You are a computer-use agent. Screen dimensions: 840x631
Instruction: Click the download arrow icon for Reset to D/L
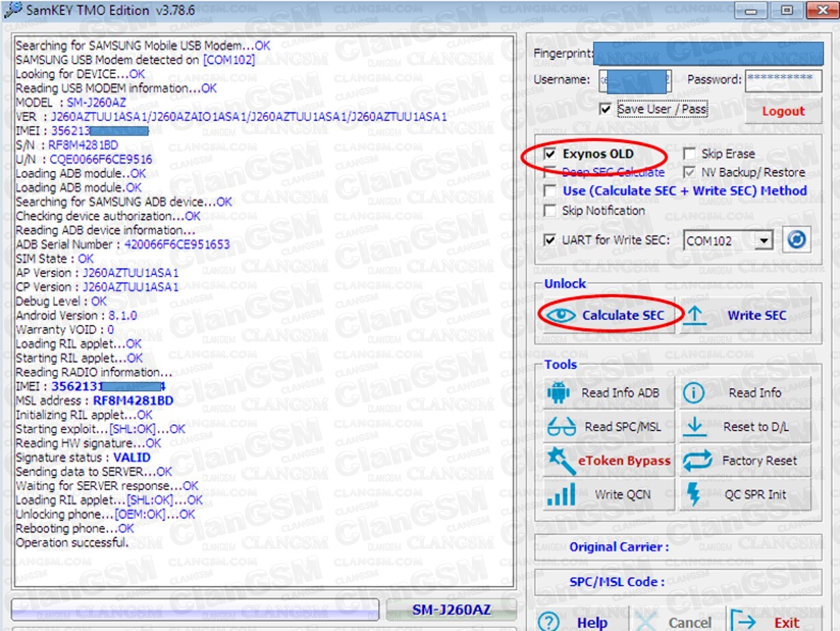695,427
